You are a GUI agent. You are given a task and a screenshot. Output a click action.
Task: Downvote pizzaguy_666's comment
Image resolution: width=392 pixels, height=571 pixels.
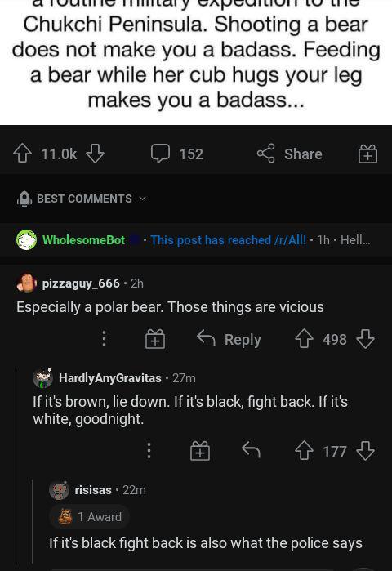click(365, 339)
